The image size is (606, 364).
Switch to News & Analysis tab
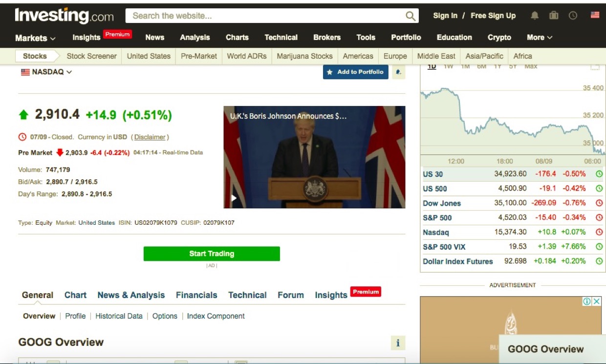coord(131,295)
